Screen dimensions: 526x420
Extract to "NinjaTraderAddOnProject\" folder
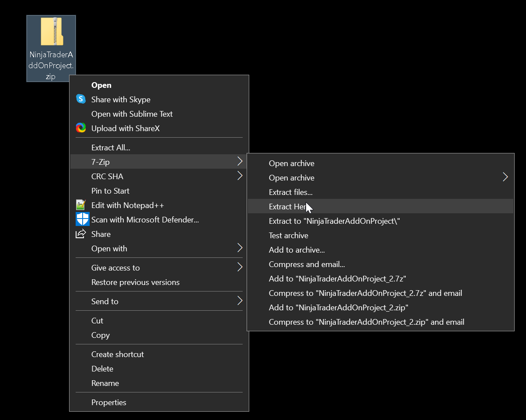pyautogui.click(x=334, y=221)
